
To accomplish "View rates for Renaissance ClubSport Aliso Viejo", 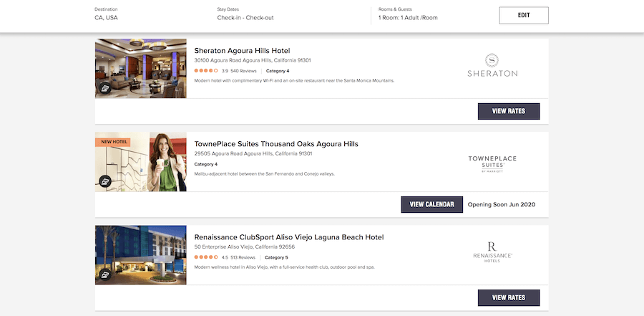I will point(508,298).
